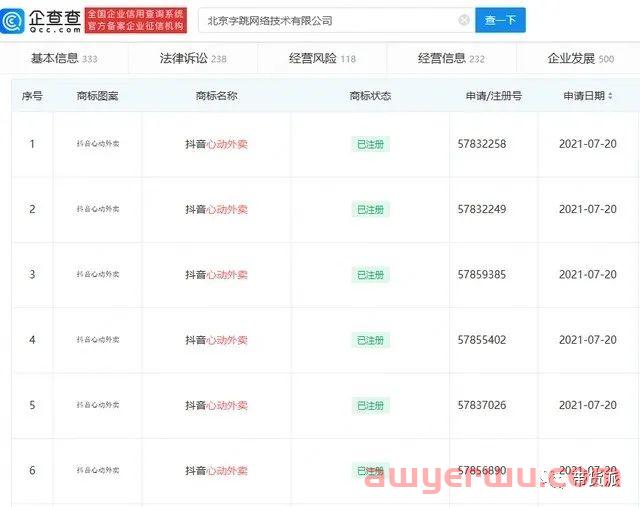Select registration number 57859385

coord(482,275)
